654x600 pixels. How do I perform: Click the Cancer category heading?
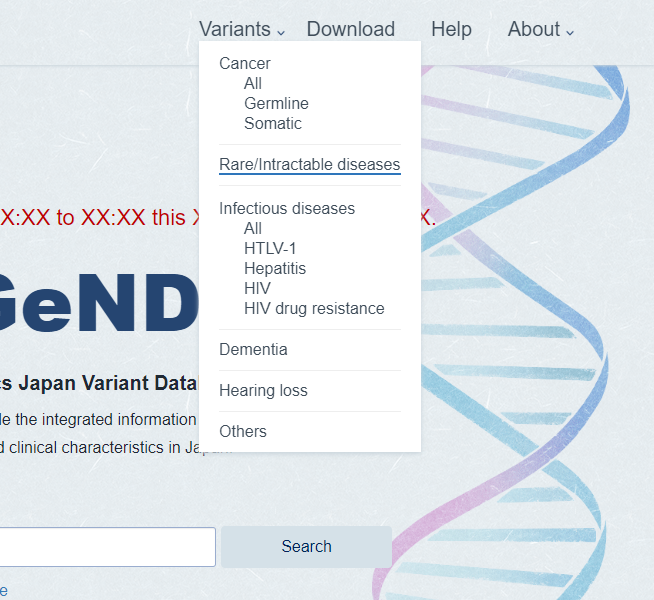[x=245, y=64]
